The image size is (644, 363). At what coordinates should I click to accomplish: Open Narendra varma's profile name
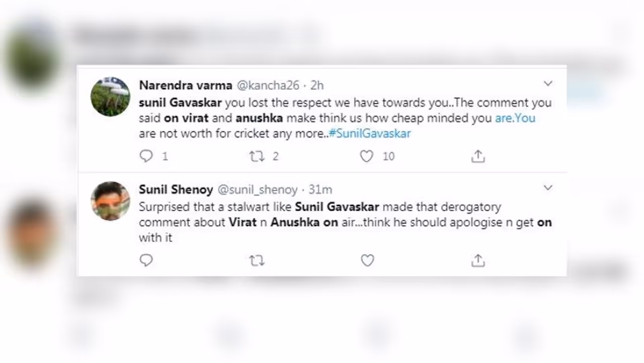tap(186, 85)
